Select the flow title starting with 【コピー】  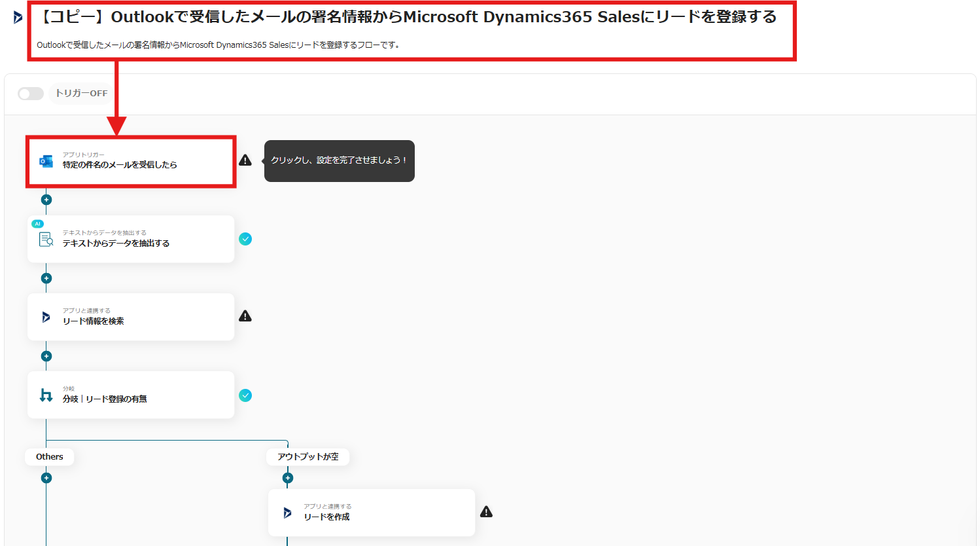click(408, 17)
